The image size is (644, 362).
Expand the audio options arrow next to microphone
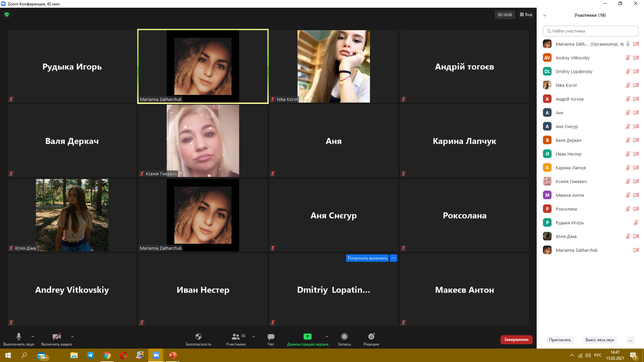pyautogui.click(x=33, y=337)
